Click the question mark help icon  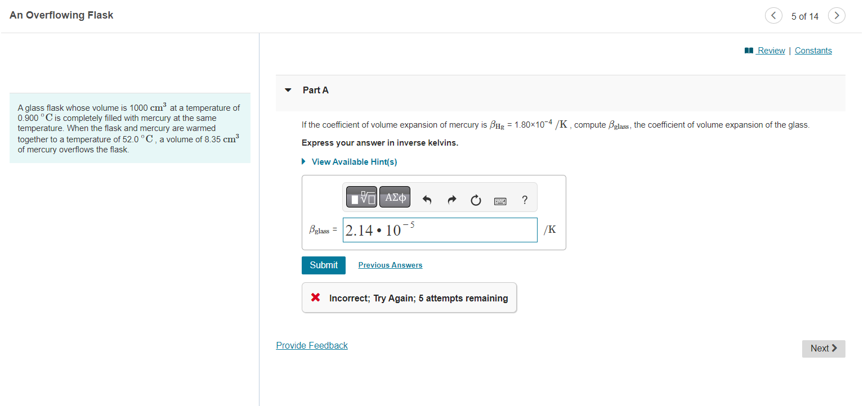(x=524, y=199)
